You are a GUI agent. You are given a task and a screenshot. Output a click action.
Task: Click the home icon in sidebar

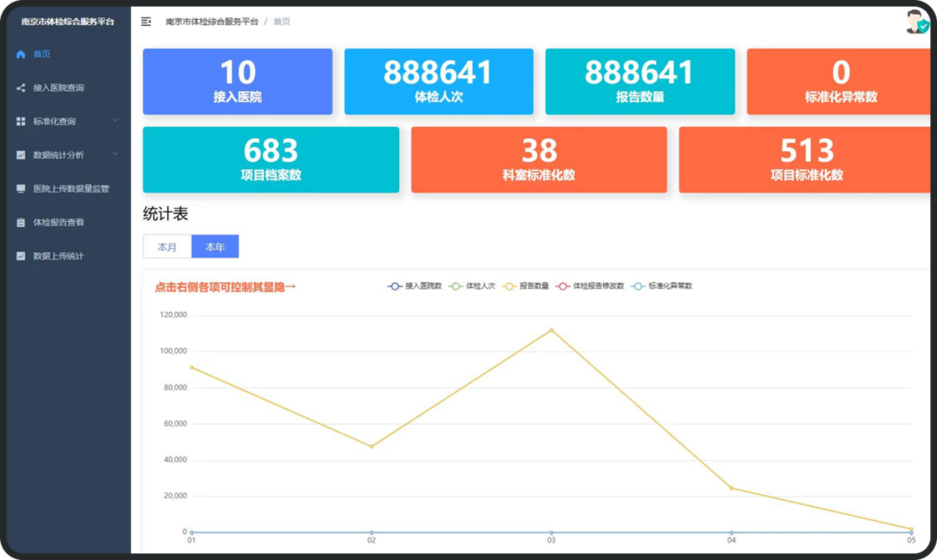(21, 54)
